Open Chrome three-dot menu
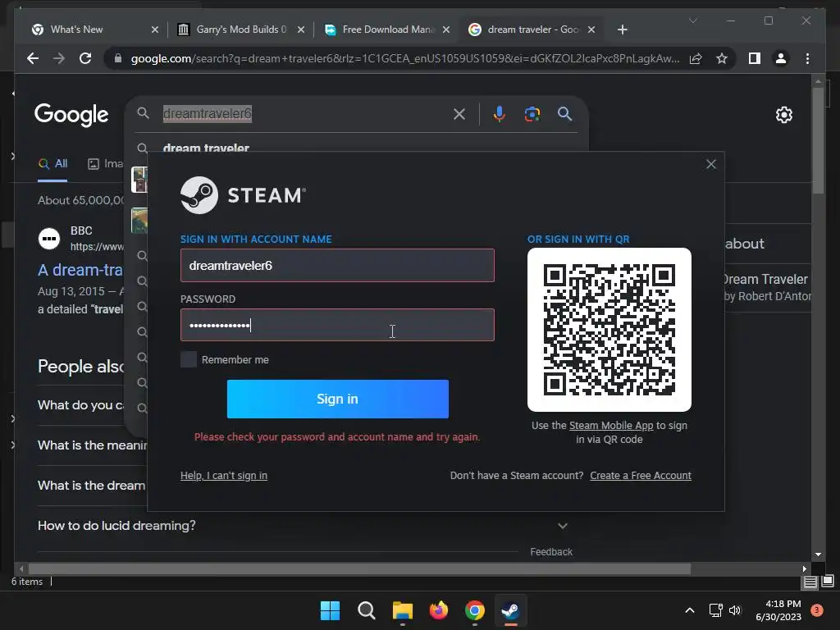Screen dimensions: 840x630 click(x=807, y=58)
